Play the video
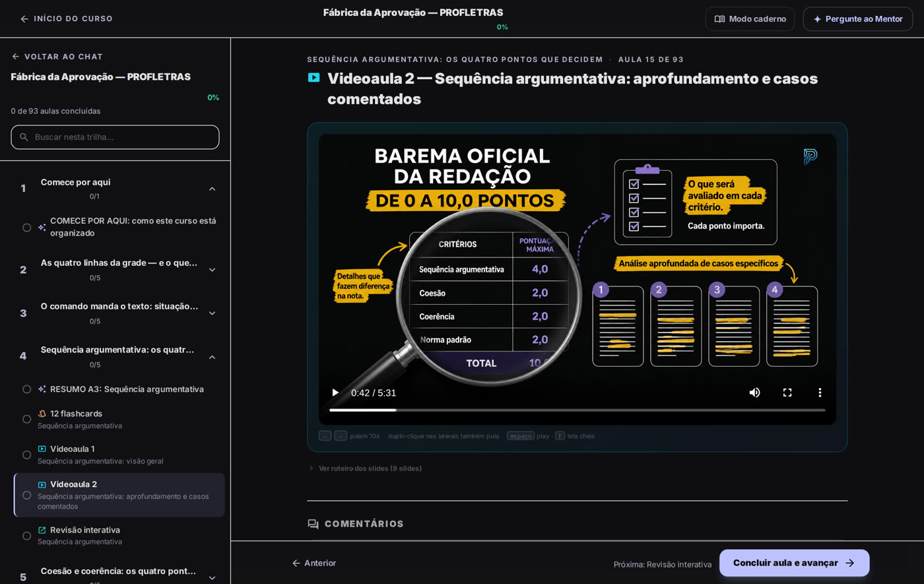Screen dimensions: 924x584 335,393
